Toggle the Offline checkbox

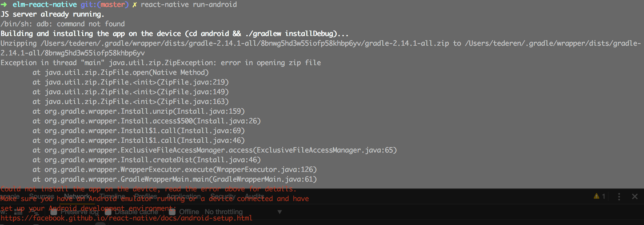[x=172, y=212]
